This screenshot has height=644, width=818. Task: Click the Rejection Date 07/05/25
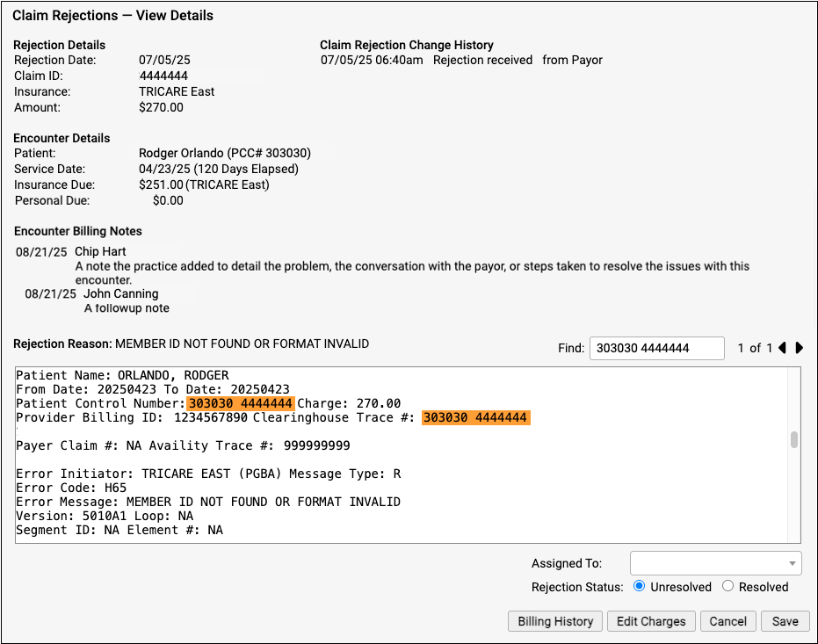coord(164,60)
